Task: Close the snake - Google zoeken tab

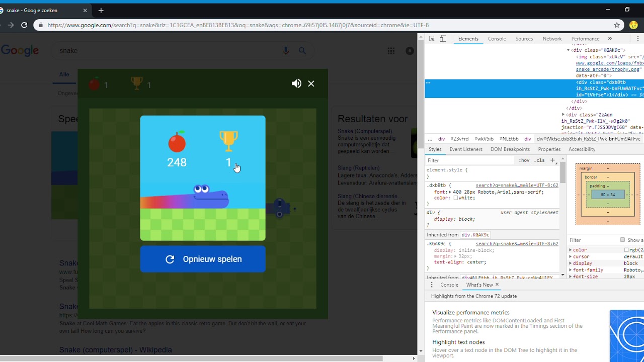Action: (85, 10)
